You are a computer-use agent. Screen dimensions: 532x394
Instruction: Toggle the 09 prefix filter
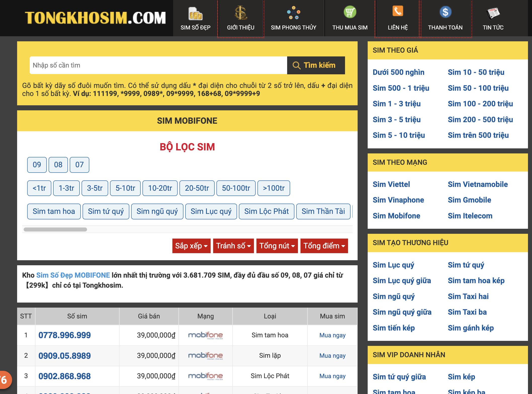(x=37, y=165)
